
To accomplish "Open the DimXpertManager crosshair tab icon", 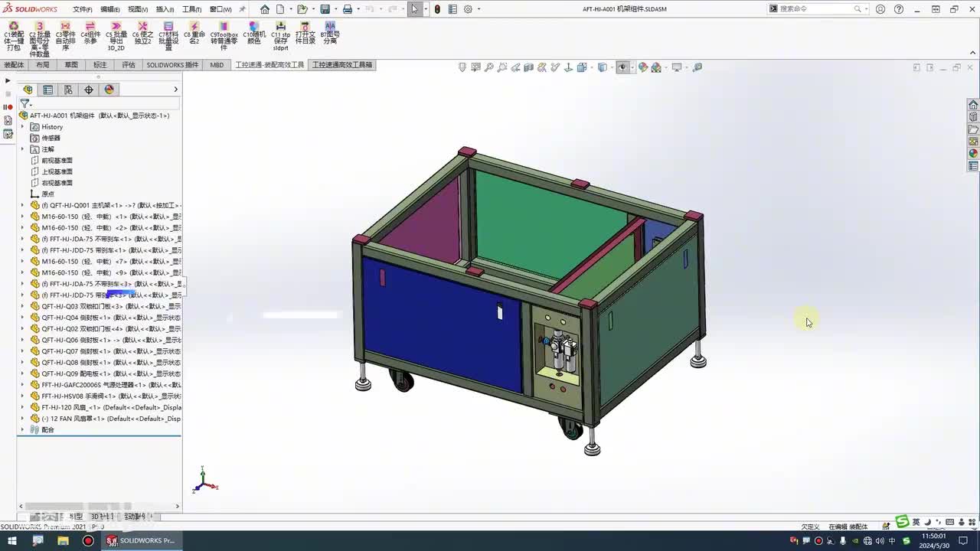I will tap(89, 90).
